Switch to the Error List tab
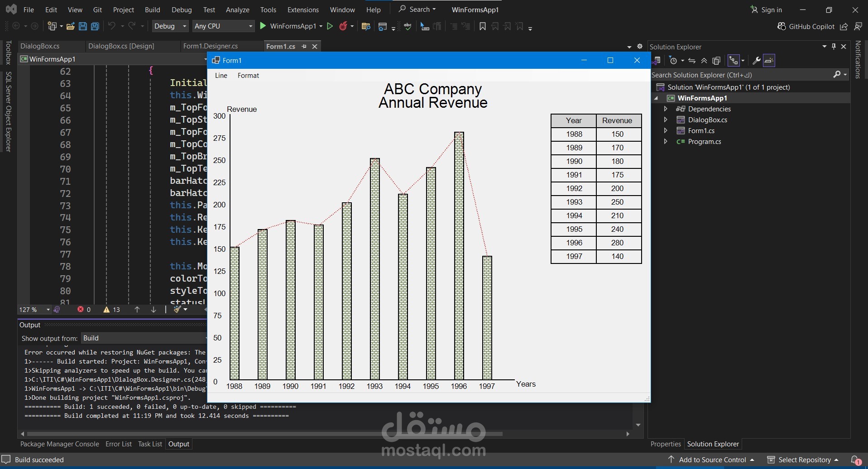The width and height of the screenshot is (868, 469). click(x=119, y=444)
